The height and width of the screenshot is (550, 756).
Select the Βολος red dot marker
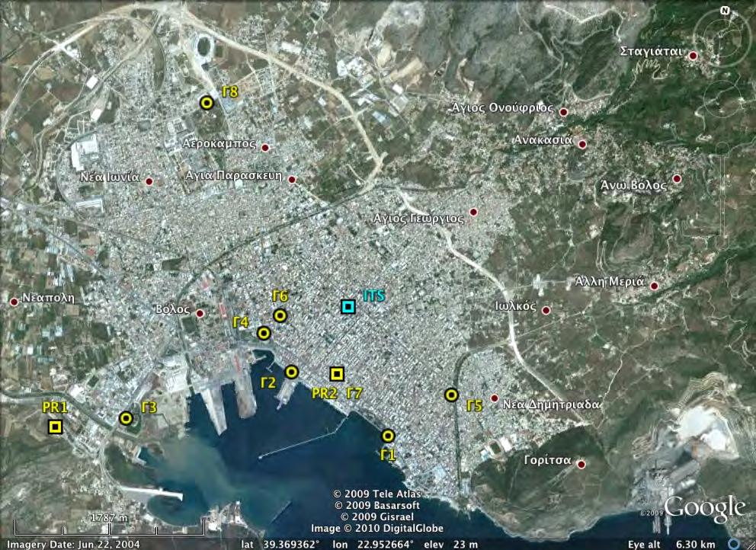tap(200, 314)
